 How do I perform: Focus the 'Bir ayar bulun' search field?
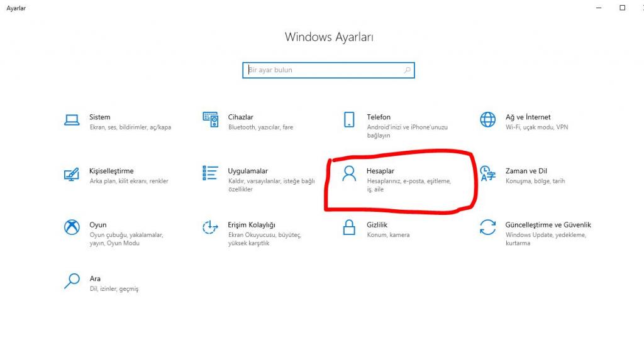[x=328, y=70]
